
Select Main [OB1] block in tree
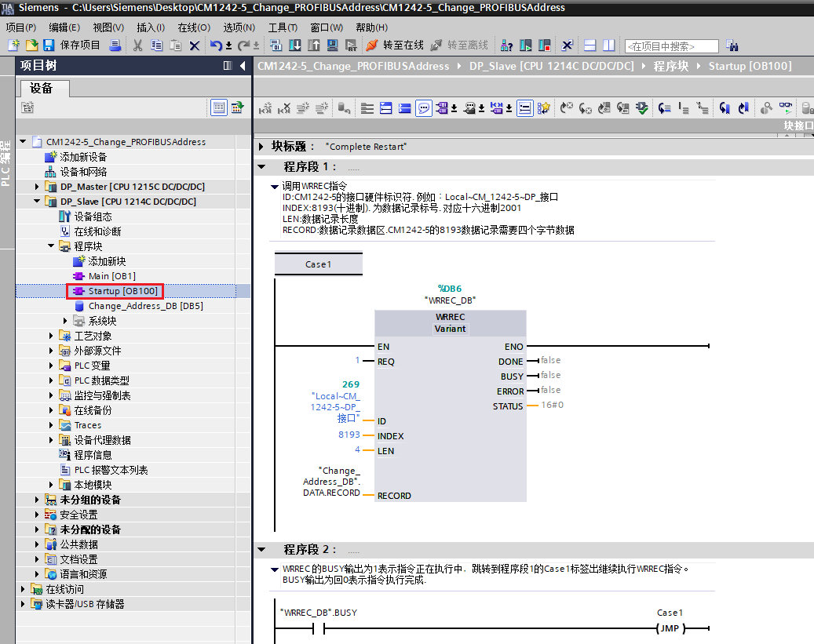111,275
